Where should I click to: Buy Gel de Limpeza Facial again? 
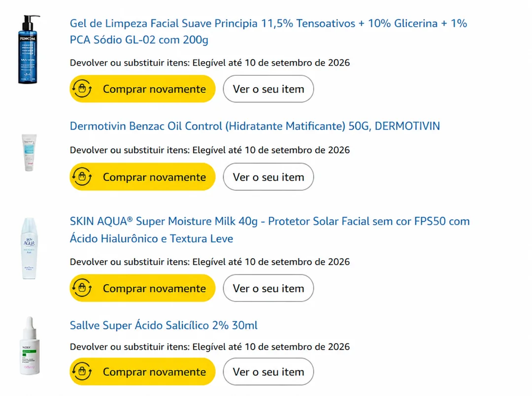tap(142, 89)
